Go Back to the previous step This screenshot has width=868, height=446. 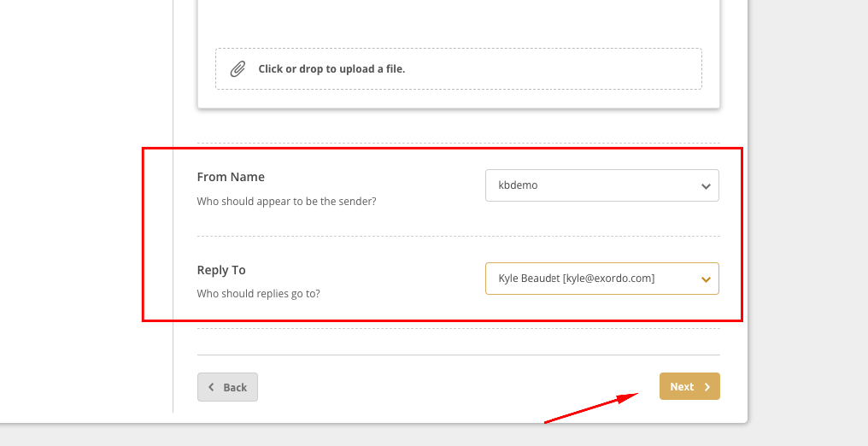[x=227, y=387]
